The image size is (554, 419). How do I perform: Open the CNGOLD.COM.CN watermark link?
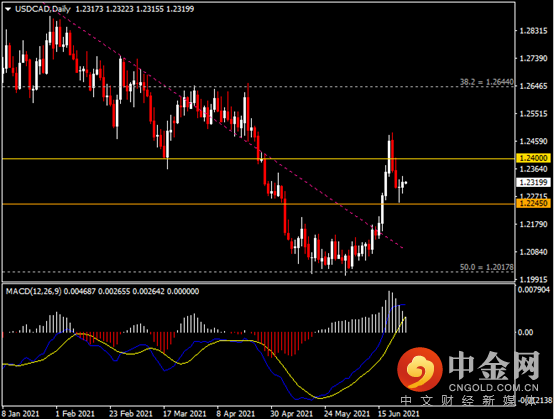[494, 388]
